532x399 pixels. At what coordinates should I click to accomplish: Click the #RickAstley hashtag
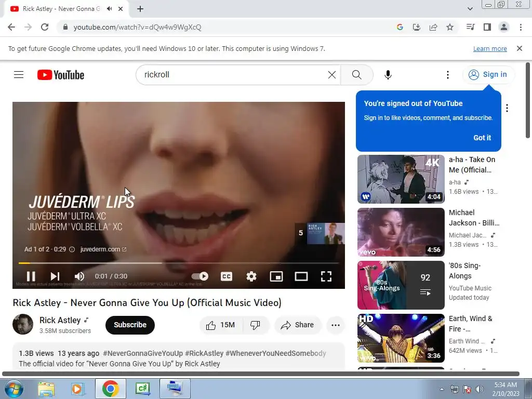pyautogui.click(x=204, y=353)
